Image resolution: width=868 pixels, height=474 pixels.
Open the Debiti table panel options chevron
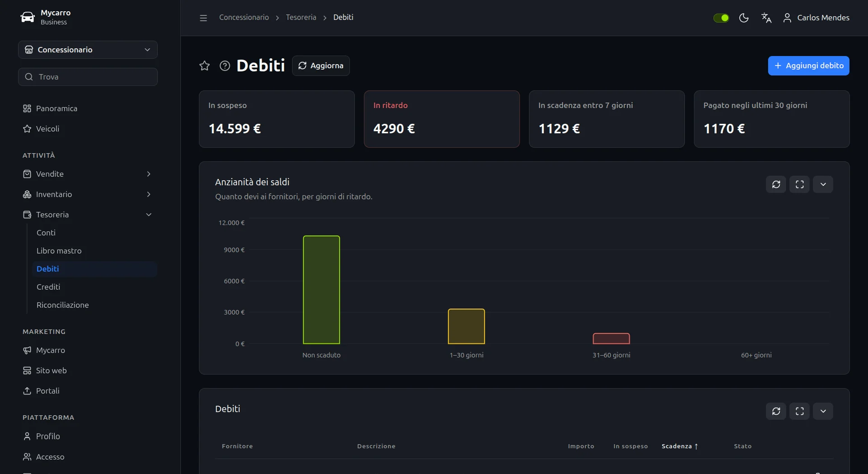(x=823, y=411)
